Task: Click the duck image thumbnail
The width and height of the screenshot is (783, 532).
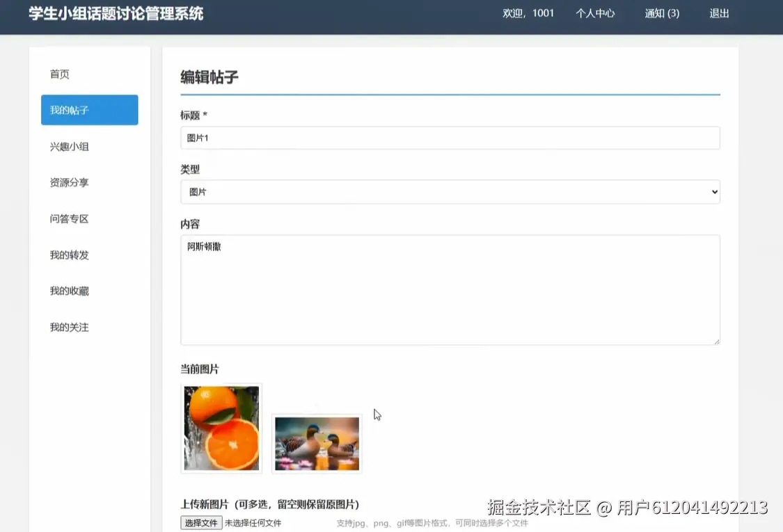Action: pyautogui.click(x=317, y=443)
